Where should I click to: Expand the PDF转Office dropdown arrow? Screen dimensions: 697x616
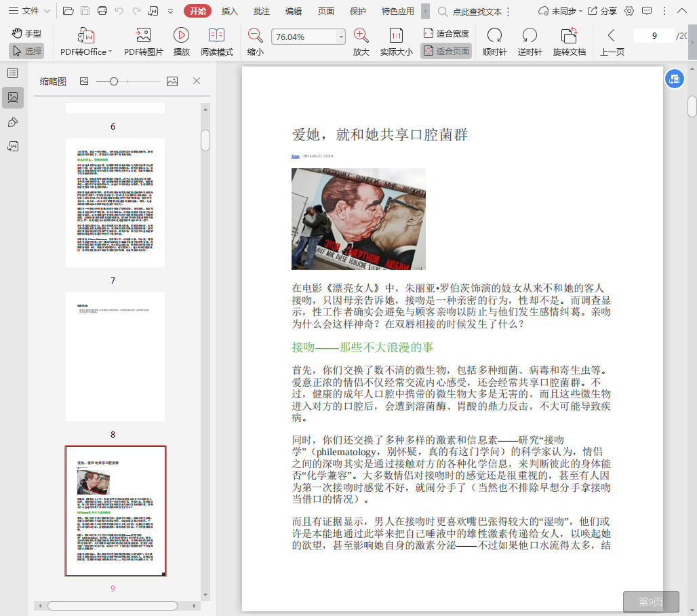pos(110,52)
